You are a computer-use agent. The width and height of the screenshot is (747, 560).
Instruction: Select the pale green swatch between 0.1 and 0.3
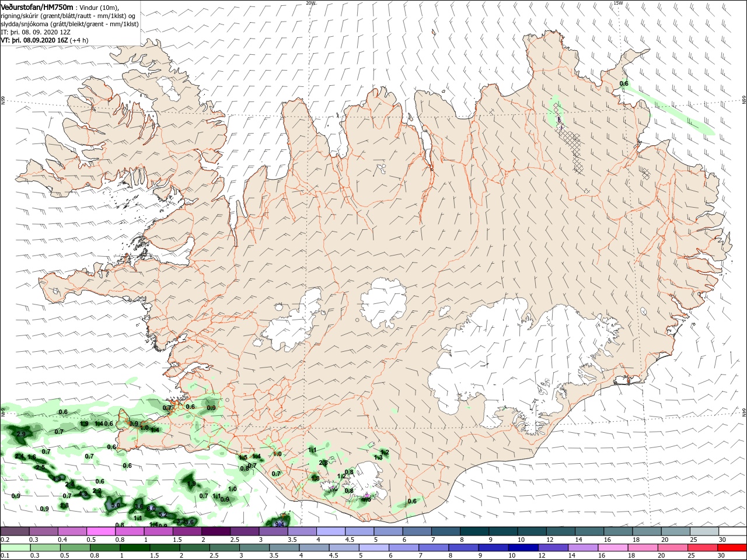[x=15, y=548]
